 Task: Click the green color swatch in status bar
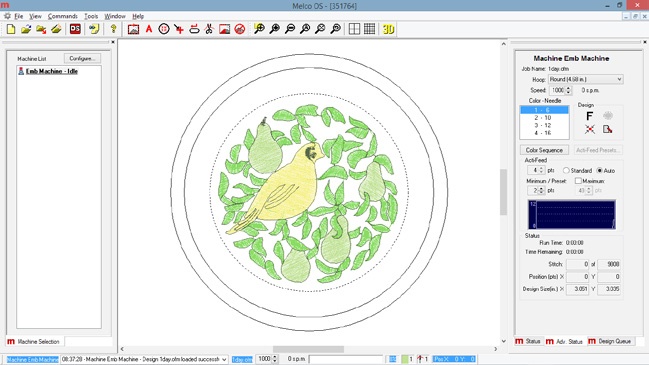pyautogui.click(x=404, y=359)
